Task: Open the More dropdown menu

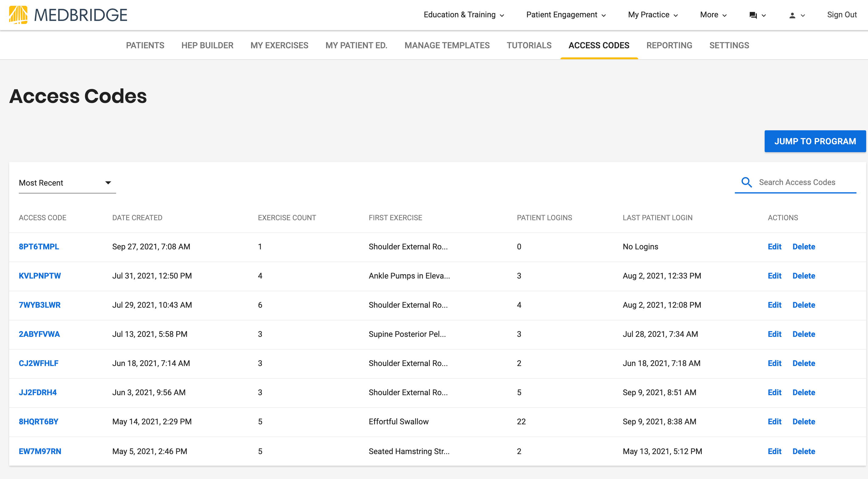Action: point(713,15)
